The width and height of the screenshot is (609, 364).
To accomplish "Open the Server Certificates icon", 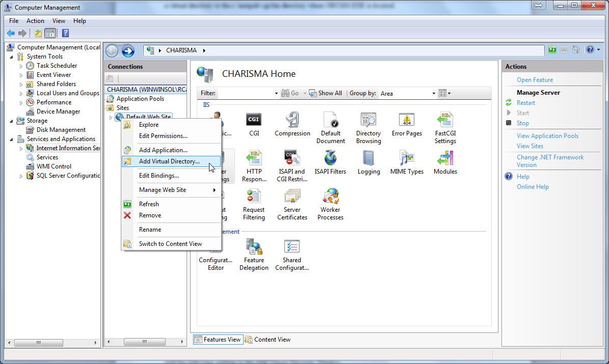I will click(292, 205).
